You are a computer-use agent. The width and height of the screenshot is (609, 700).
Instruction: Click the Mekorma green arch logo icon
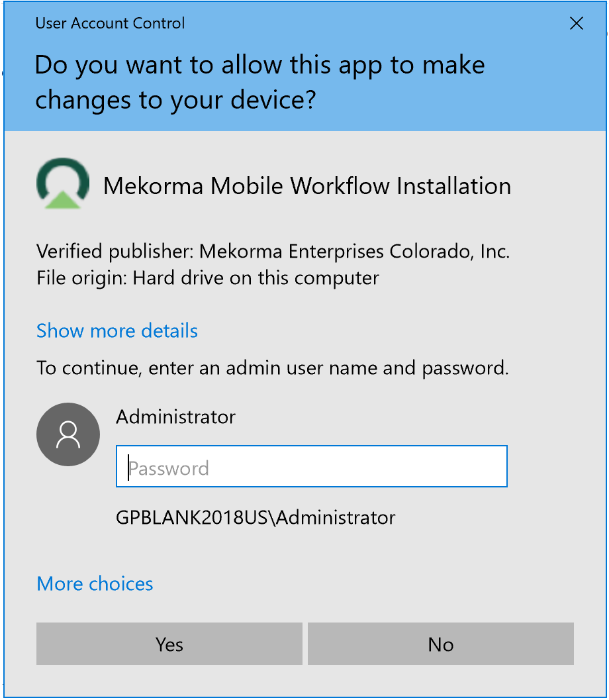tap(63, 183)
